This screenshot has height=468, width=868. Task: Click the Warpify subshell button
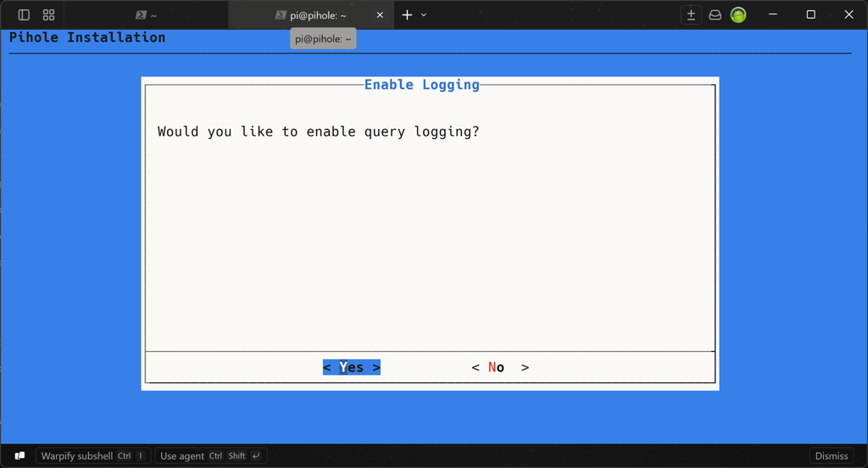93,456
